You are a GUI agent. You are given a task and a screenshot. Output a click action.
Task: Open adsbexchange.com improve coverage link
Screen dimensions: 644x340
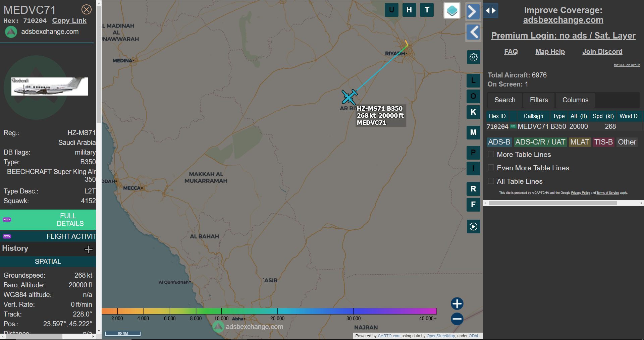(x=563, y=20)
